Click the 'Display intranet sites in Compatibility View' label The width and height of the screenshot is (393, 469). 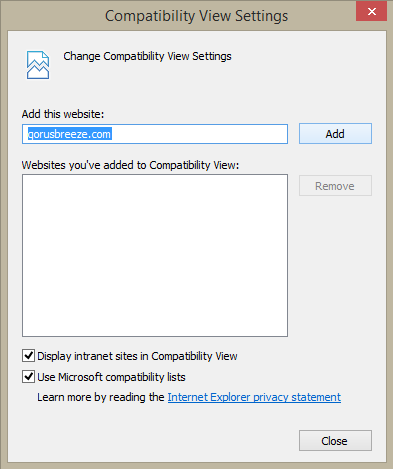(137, 356)
